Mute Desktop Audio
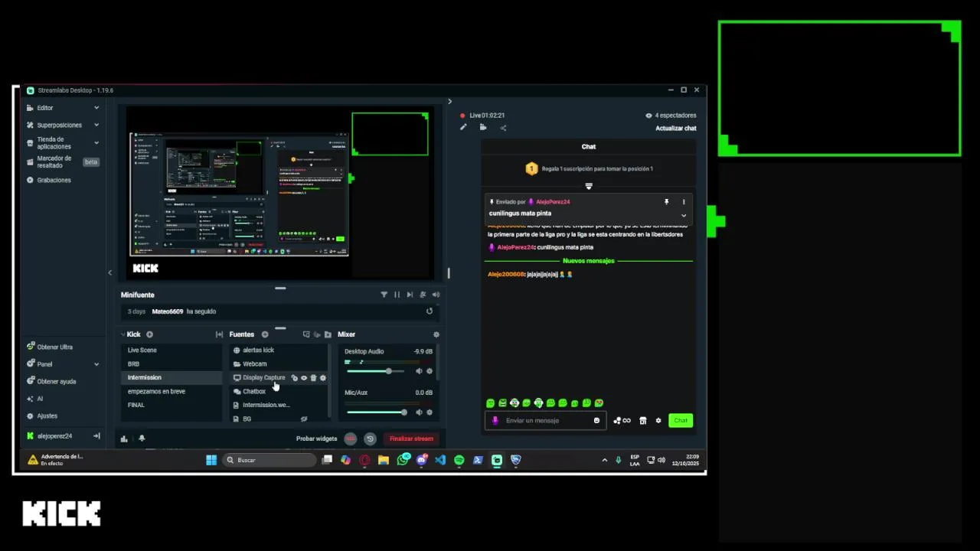The width and height of the screenshot is (980, 551). (x=419, y=371)
